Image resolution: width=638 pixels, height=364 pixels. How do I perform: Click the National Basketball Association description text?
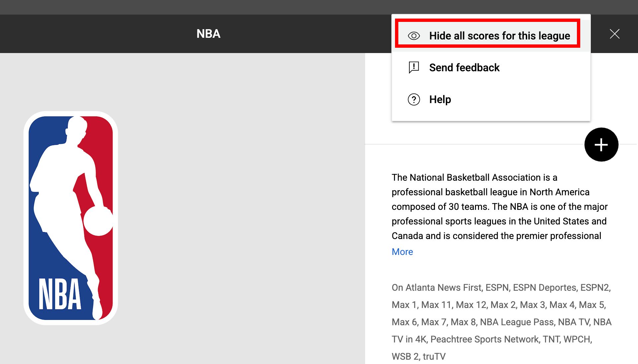pos(500,207)
